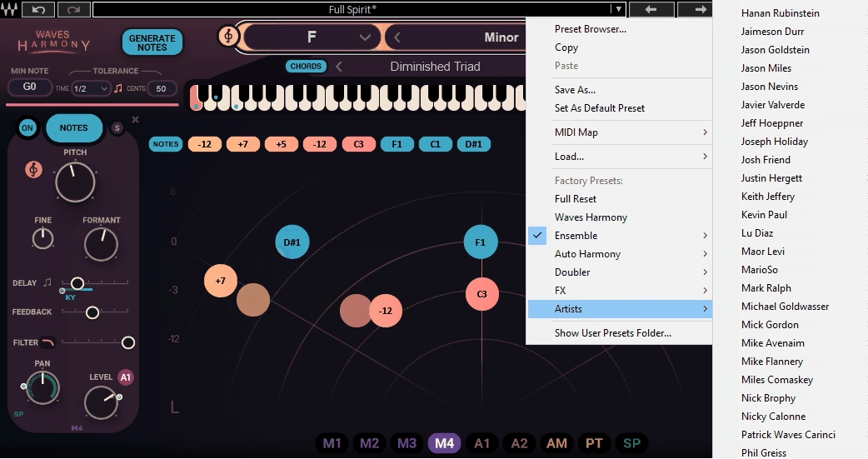Switch to M3 modulator
Viewport: 868px width, 459px height.
click(407, 443)
